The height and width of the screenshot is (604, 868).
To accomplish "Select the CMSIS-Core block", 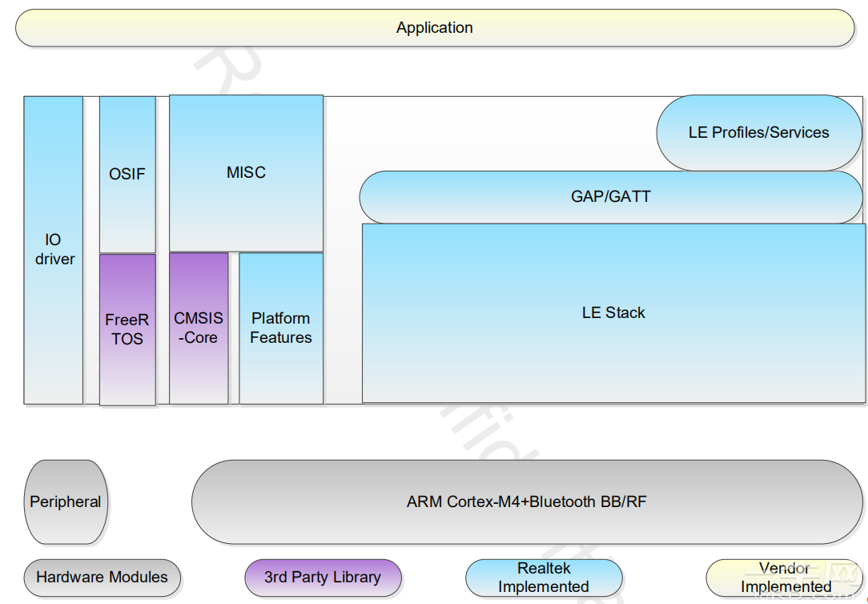I will point(198,328).
